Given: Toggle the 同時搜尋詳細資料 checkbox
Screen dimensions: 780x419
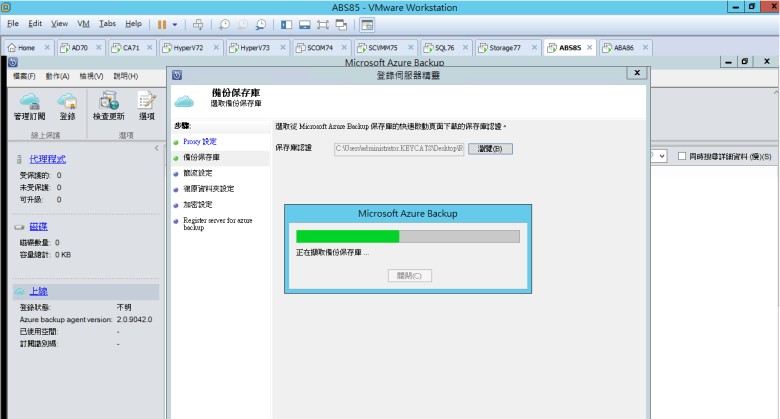Looking at the screenshot, I should tap(682, 157).
